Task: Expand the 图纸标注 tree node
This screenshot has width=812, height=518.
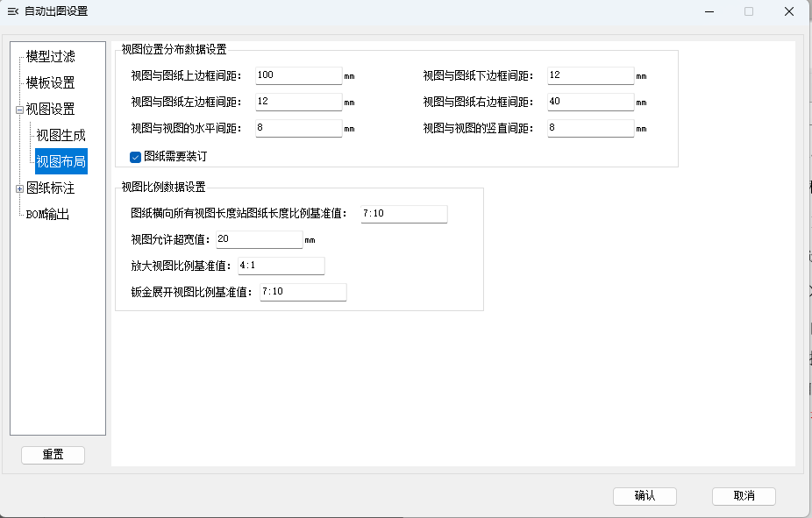Action: coord(19,188)
